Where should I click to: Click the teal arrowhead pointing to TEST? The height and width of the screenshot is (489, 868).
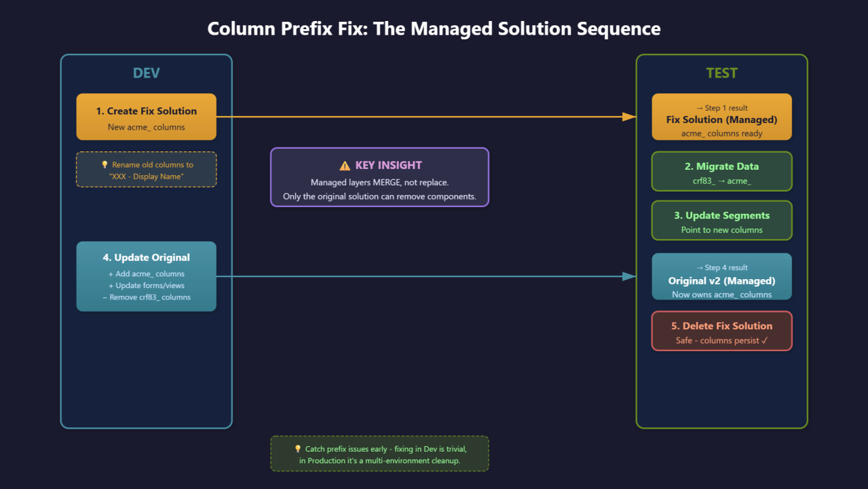(629, 276)
